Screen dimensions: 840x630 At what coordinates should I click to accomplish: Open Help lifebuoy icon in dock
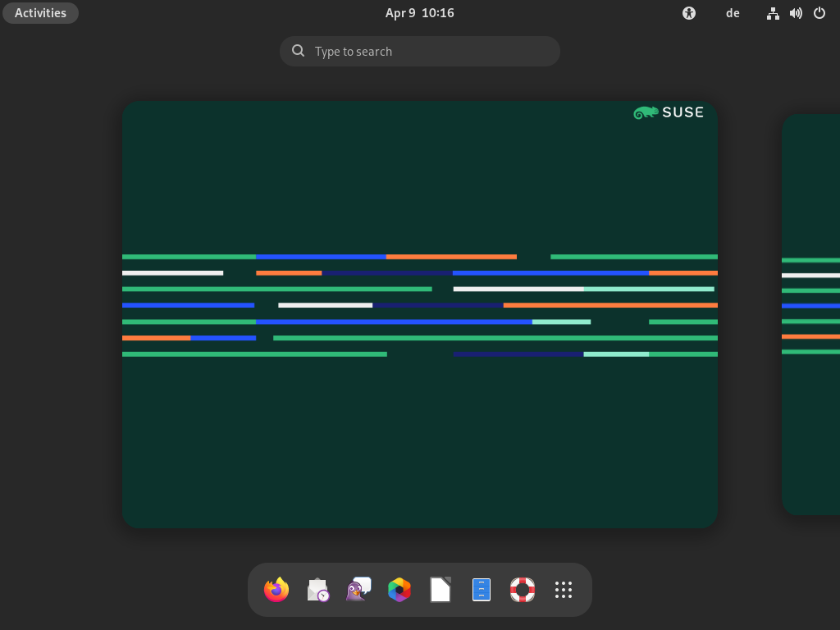click(x=523, y=590)
